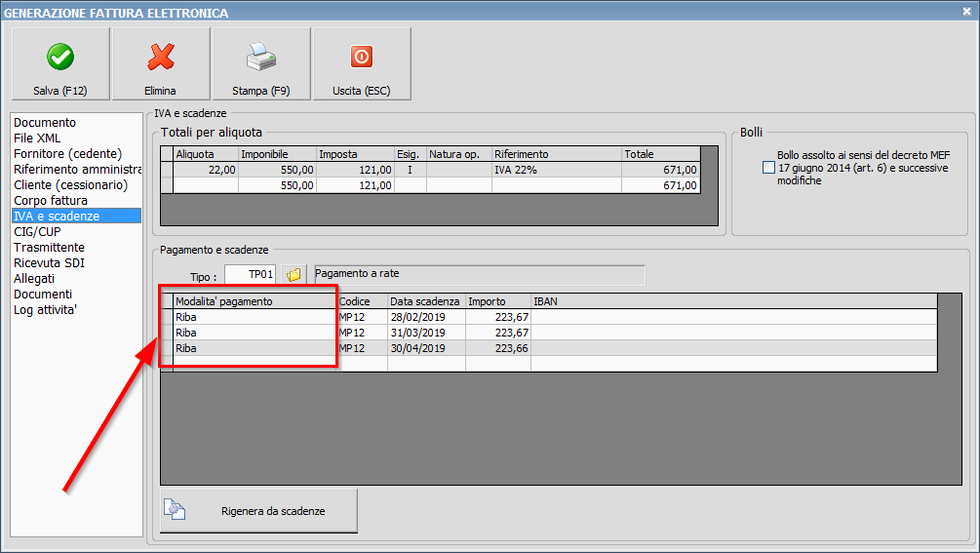Click the due date 28/02/2019

tap(426, 317)
